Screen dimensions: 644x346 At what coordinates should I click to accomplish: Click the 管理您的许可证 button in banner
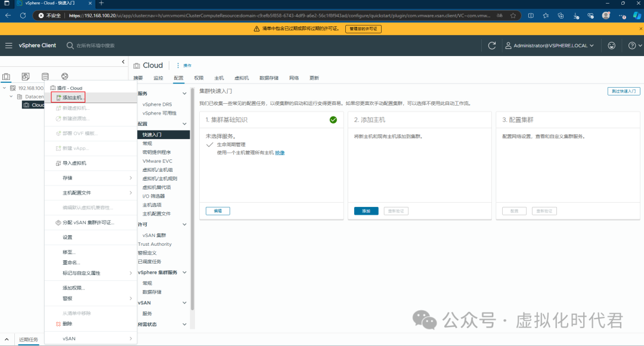pos(363,29)
